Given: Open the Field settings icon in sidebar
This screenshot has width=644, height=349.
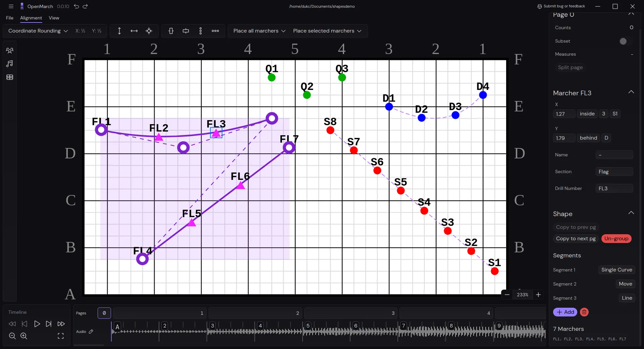Looking at the screenshot, I should (x=10, y=77).
